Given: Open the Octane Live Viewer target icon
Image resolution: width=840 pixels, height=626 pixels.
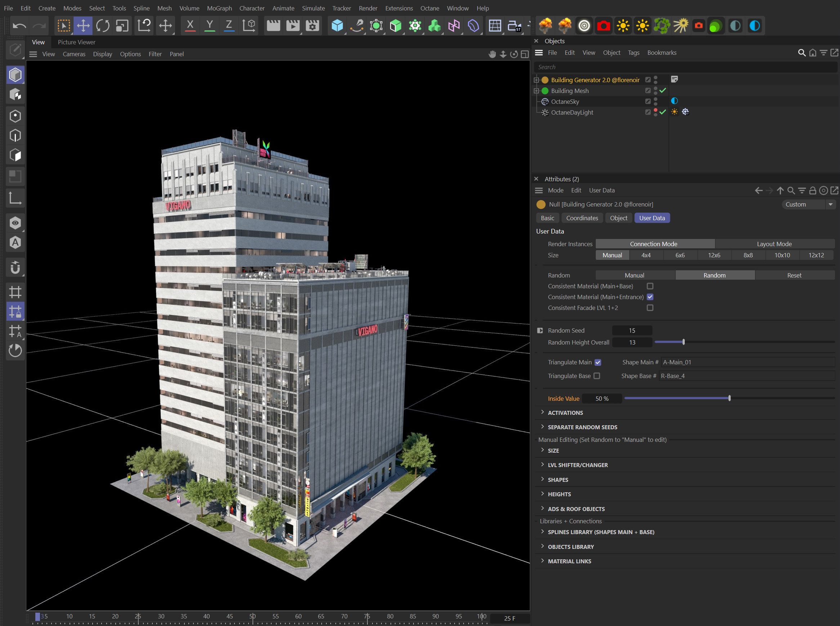Looking at the screenshot, I should pyautogui.click(x=584, y=25).
